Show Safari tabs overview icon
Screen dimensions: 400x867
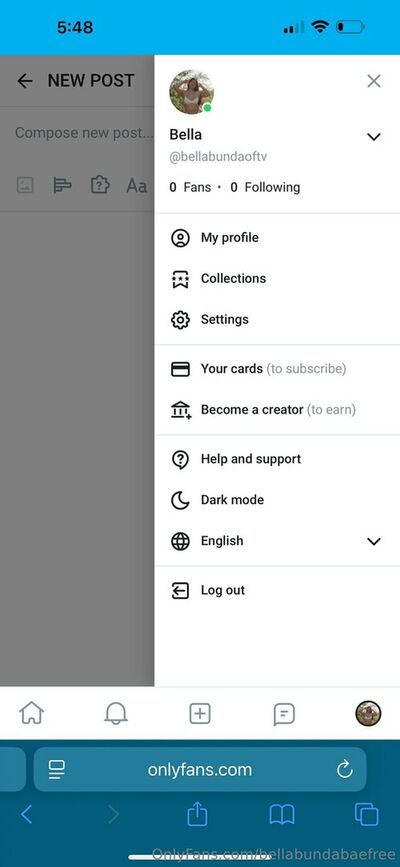point(366,814)
